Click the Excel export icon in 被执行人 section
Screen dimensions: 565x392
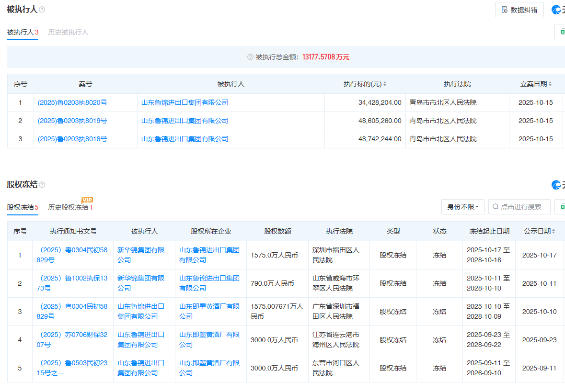(x=562, y=32)
